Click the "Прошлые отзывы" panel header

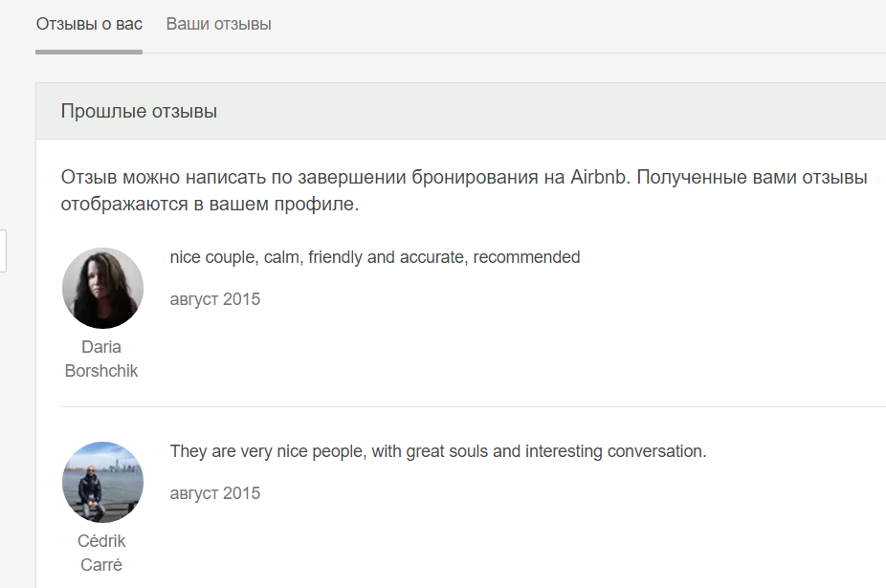[x=139, y=112]
